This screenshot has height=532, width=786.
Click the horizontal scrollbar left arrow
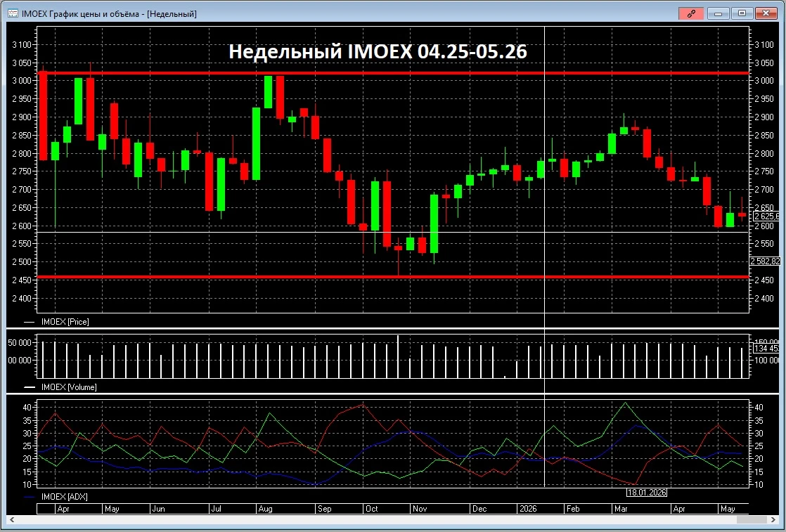pyautogui.click(x=12, y=520)
